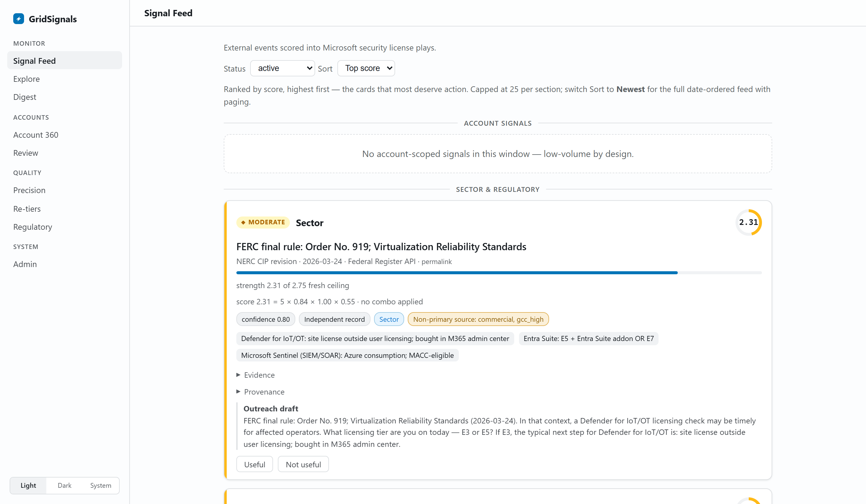Image resolution: width=866 pixels, height=504 pixels.
Task: Click the GridSignals brand name
Action: point(53,19)
